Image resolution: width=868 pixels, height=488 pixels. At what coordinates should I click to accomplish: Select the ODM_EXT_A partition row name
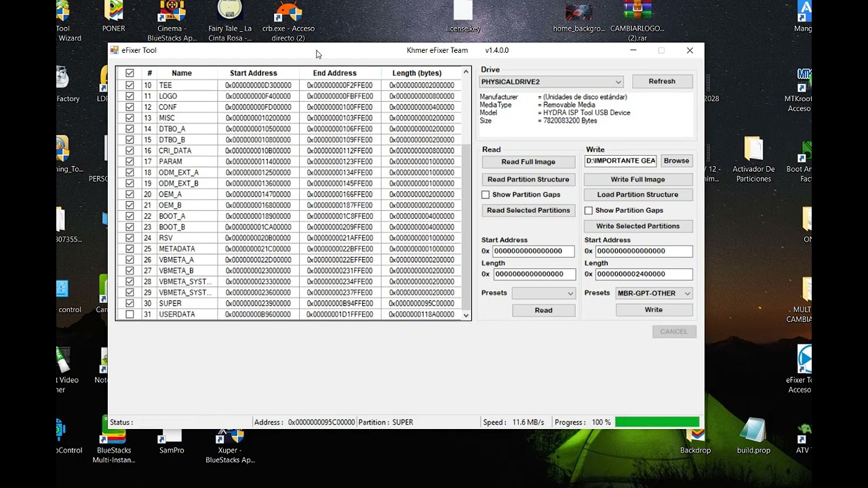point(179,173)
